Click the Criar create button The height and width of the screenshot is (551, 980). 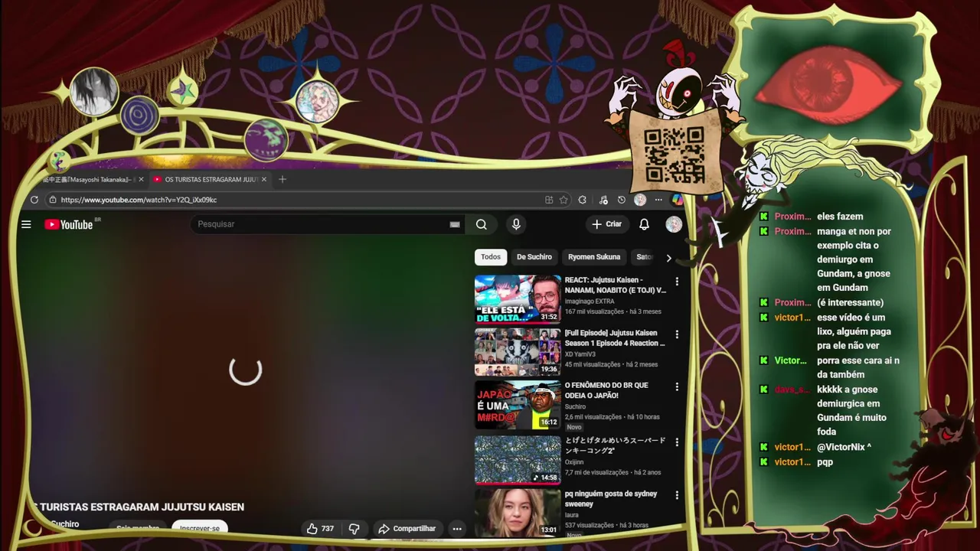tap(607, 224)
